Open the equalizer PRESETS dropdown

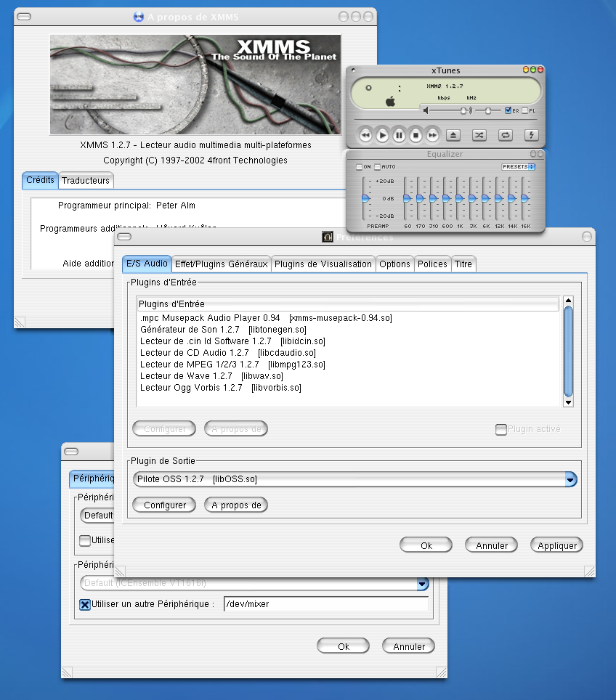pyautogui.click(x=518, y=166)
